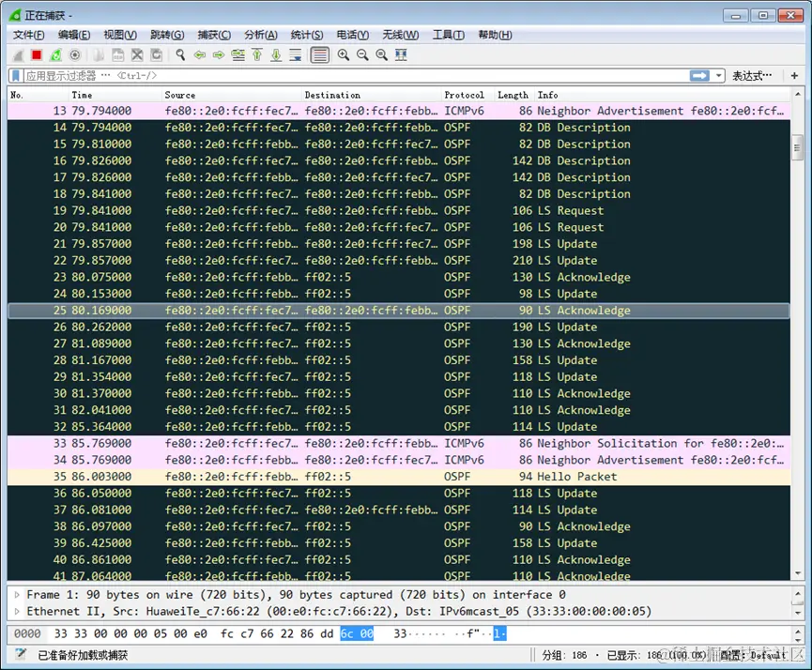812x670 pixels.
Task: Toggle auto-scroll during live capture icon
Action: 296,54
